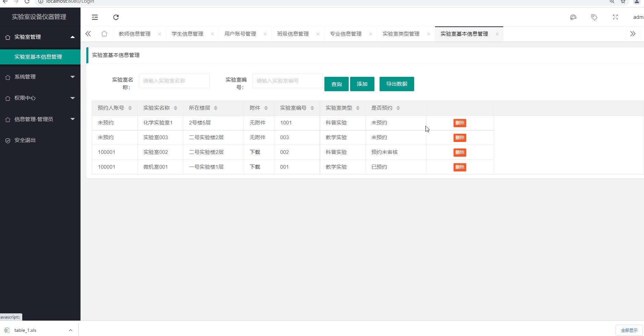Image resolution: width=644 pixels, height=336 pixels.
Task: Close the 实验室基本信息管理 tab
Action: point(497,34)
